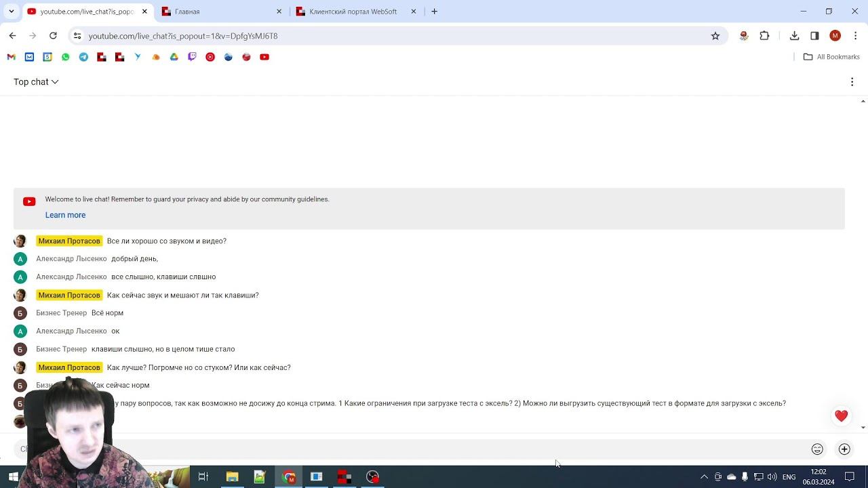Open the Chrome tab search dropdown
The height and width of the screenshot is (488, 868).
pos(11,12)
